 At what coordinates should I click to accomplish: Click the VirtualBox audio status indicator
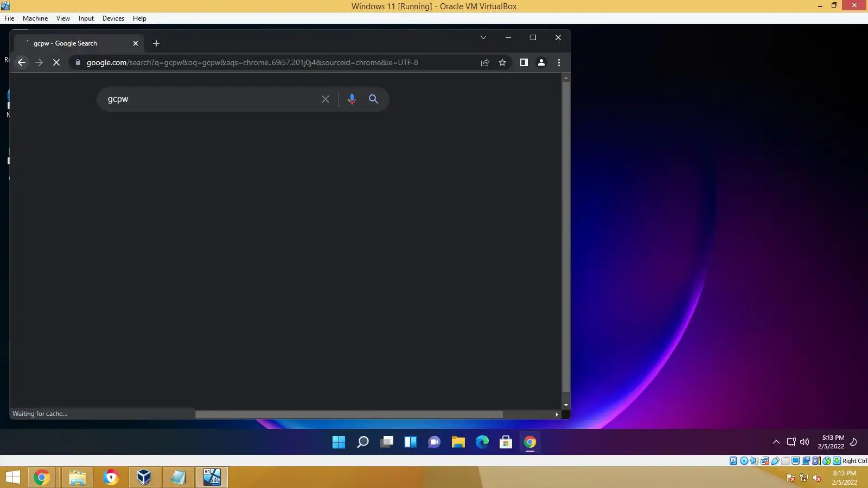[754, 461]
